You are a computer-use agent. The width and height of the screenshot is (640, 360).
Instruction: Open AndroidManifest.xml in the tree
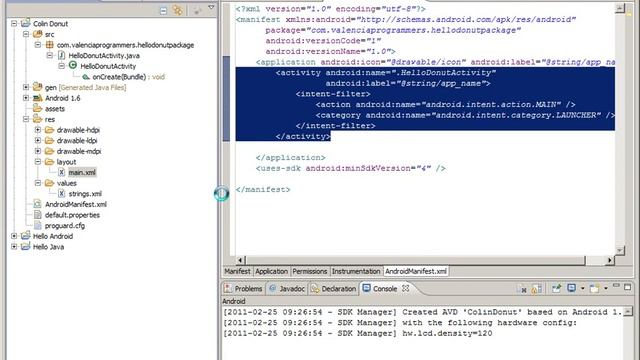(x=76, y=204)
